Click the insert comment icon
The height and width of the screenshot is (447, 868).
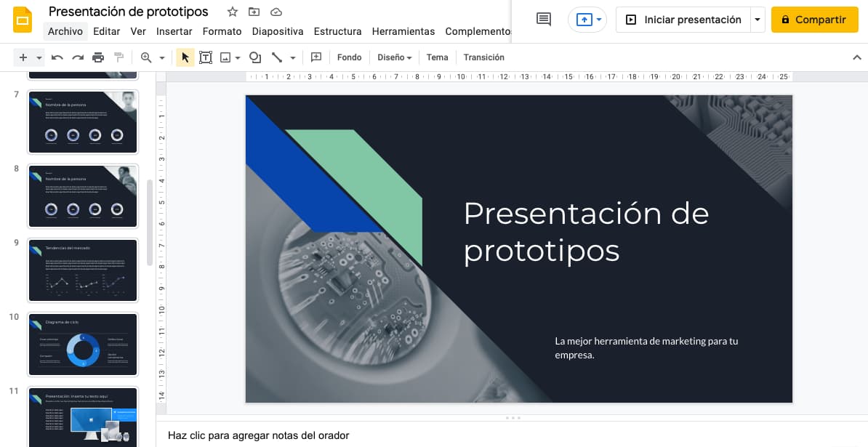click(316, 57)
